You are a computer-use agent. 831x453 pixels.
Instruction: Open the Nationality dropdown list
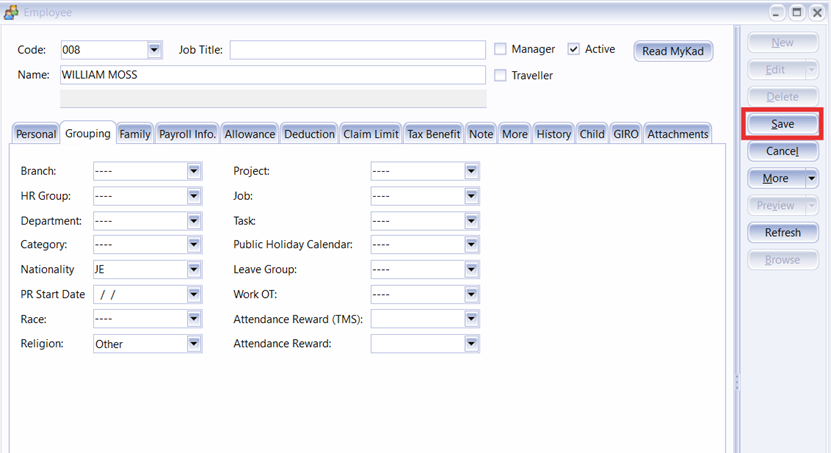(x=194, y=270)
